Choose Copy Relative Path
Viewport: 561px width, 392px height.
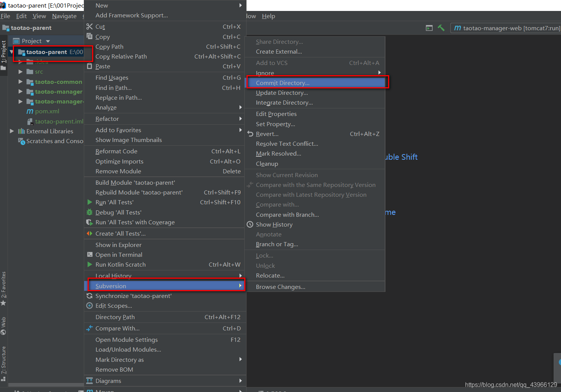165,56
